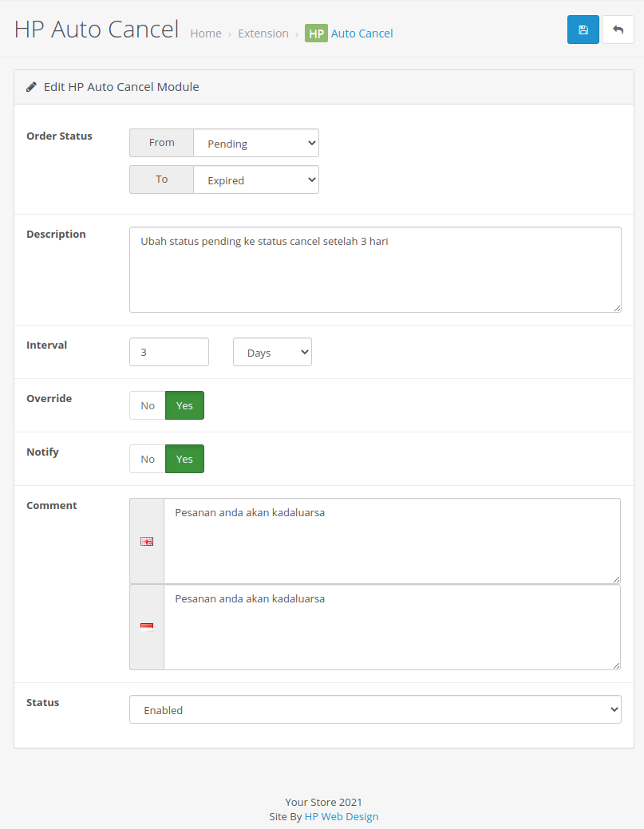Click the green HP badge in breadcrumb
644x829 pixels.
316,34
